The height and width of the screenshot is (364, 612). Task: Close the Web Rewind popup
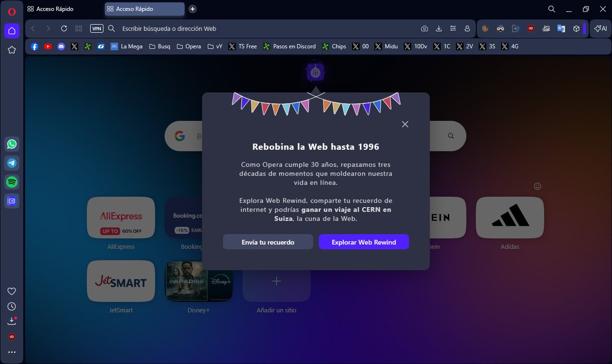[x=405, y=124]
